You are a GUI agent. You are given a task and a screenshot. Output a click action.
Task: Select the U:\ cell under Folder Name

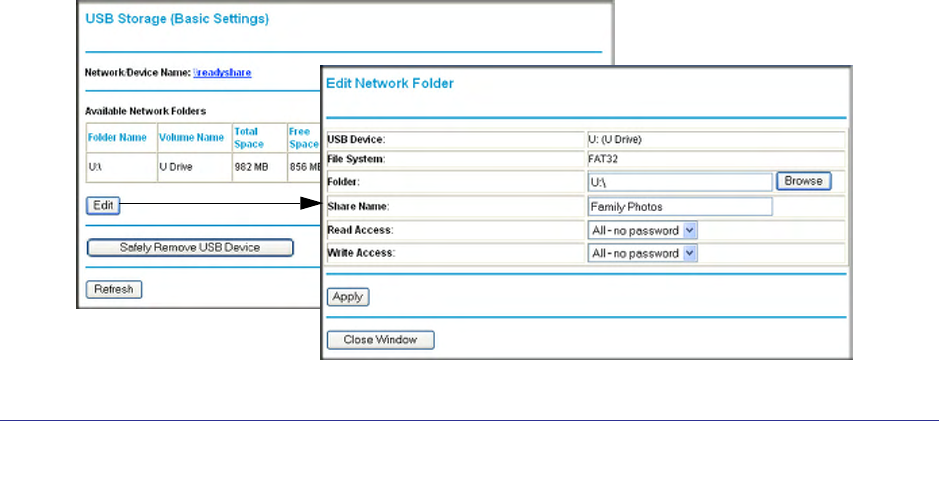[121, 167]
